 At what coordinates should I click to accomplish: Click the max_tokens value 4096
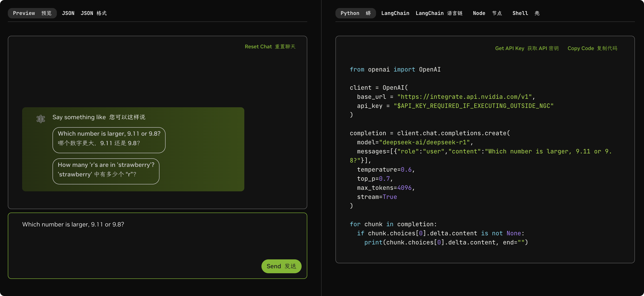(x=404, y=188)
